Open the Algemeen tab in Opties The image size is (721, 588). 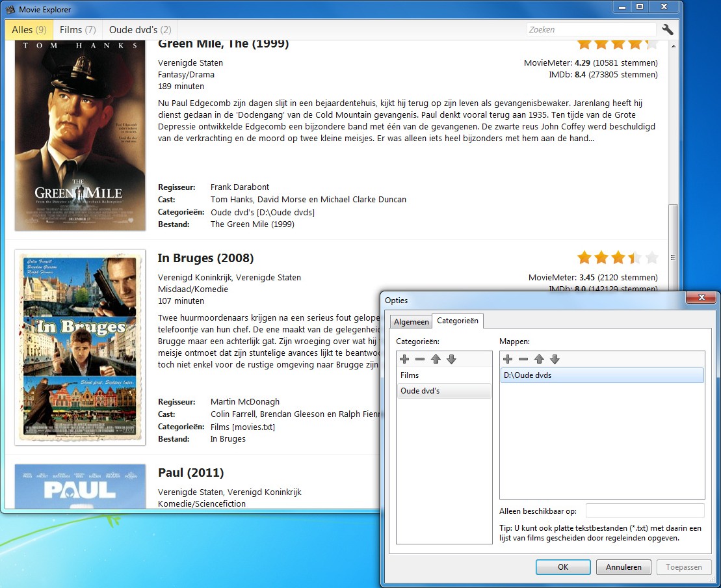[x=411, y=321]
